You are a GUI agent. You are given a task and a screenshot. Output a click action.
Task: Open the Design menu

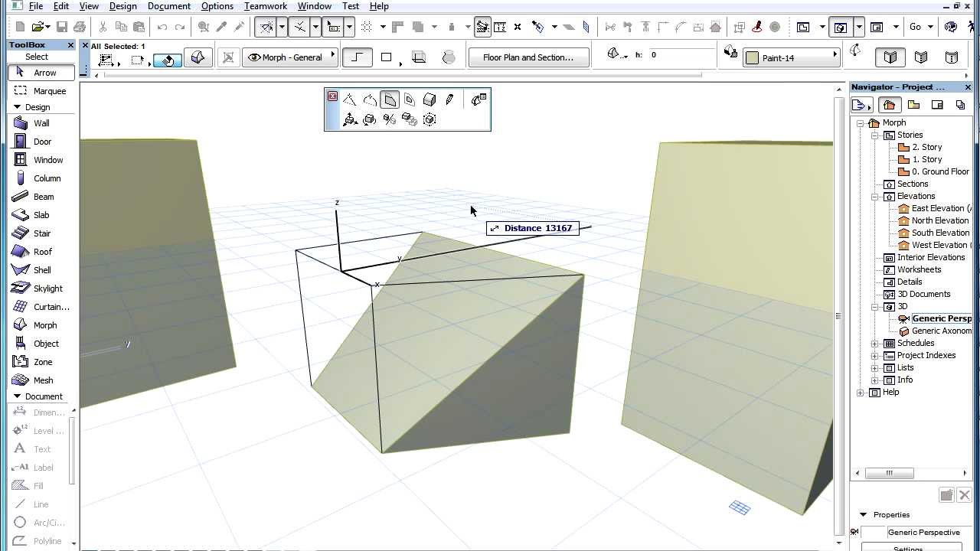coord(122,6)
